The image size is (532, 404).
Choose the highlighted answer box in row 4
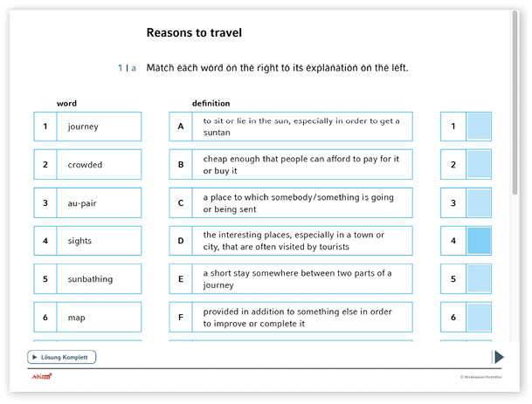click(x=480, y=241)
